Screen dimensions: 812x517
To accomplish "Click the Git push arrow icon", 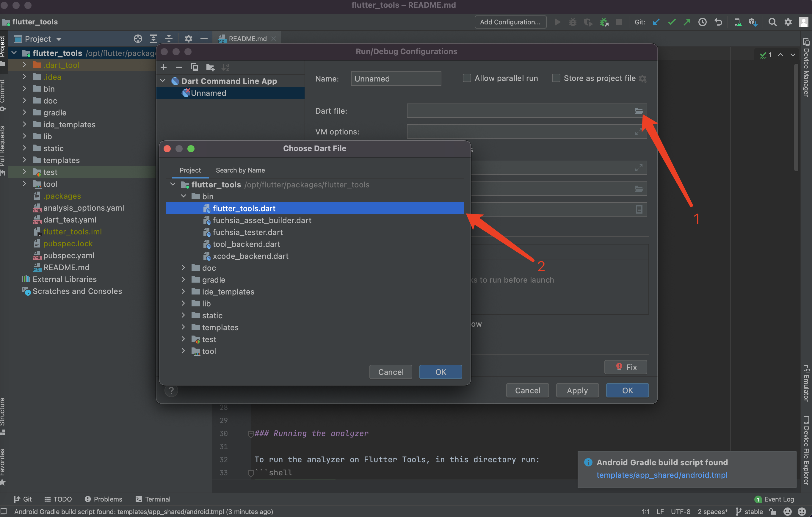I will (686, 22).
